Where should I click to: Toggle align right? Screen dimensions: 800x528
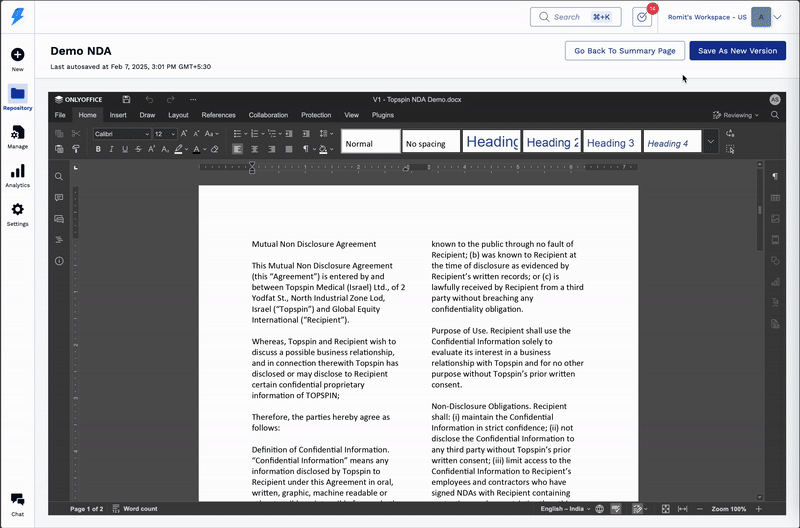[x=271, y=149]
